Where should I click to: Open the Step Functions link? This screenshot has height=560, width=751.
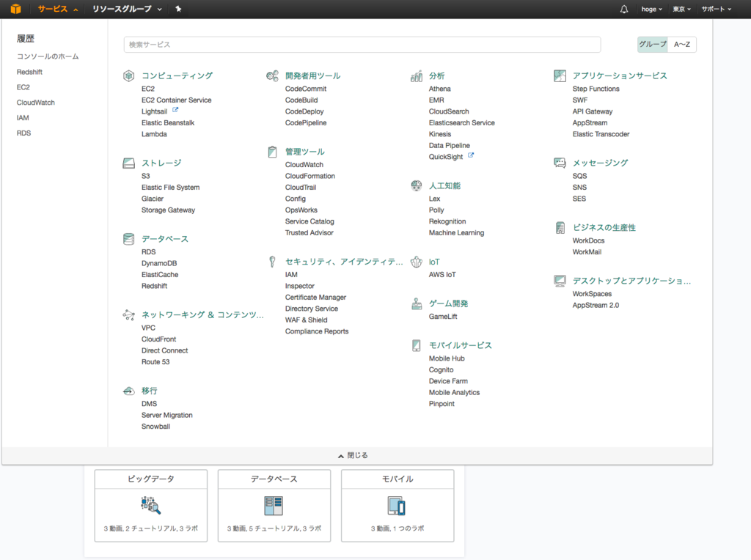(596, 89)
